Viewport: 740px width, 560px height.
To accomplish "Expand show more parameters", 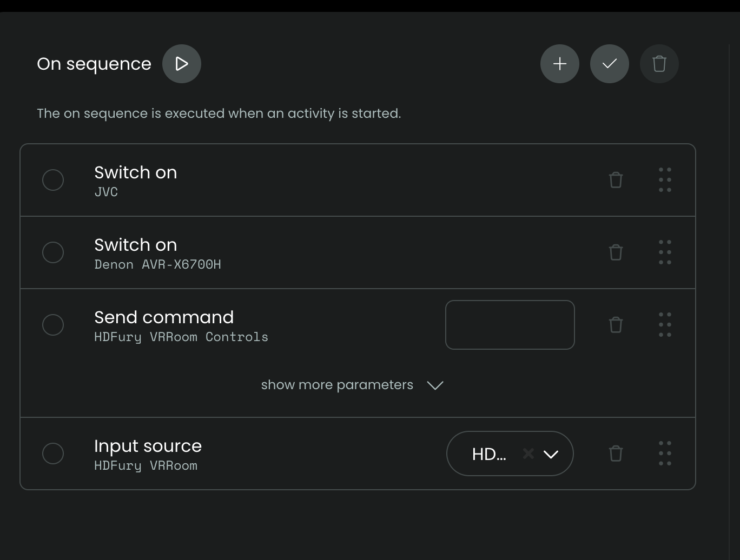I will (352, 385).
